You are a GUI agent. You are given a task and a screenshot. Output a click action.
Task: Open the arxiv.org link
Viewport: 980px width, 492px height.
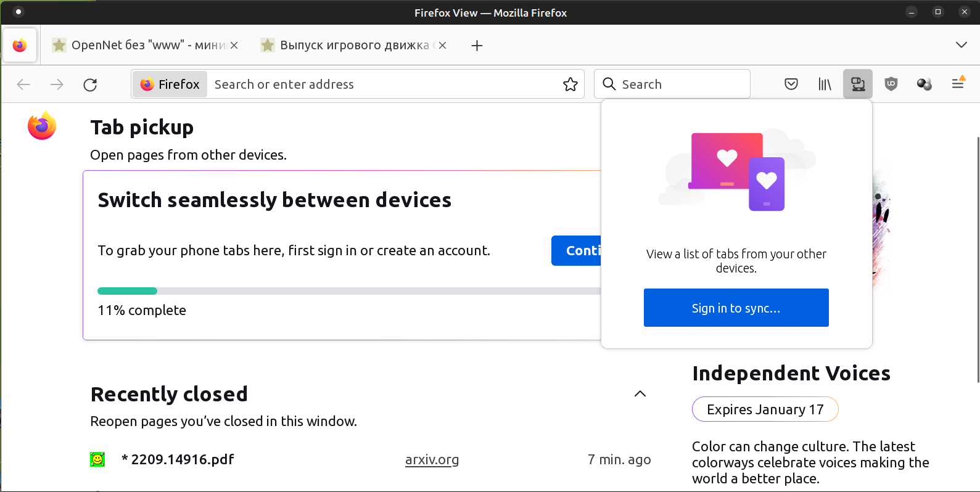tap(432, 459)
